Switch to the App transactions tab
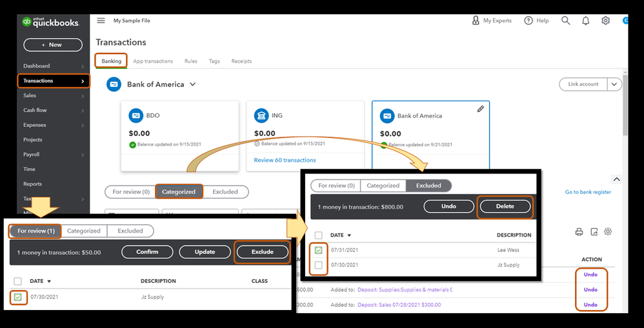The height and width of the screenshot is (328, 644). click(x=153, y=61)
